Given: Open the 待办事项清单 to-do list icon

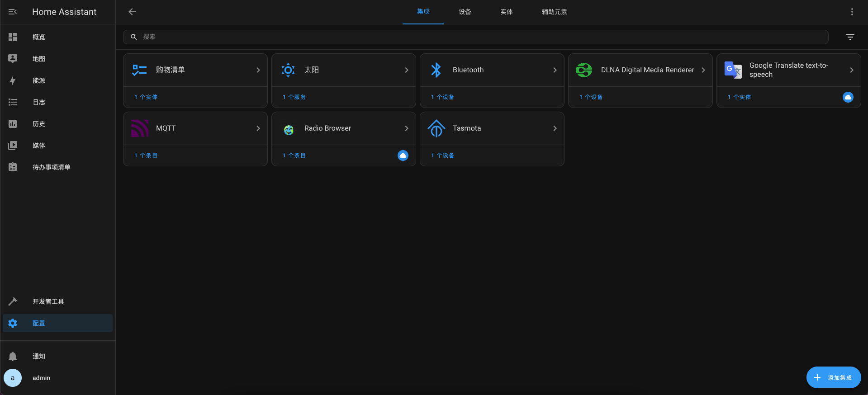Looking at the screenshot, I should 13,167.
